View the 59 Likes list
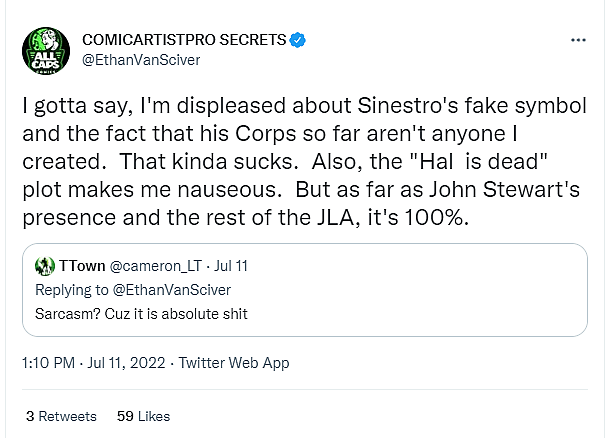The image size is (614, 438). click(143, 415)
